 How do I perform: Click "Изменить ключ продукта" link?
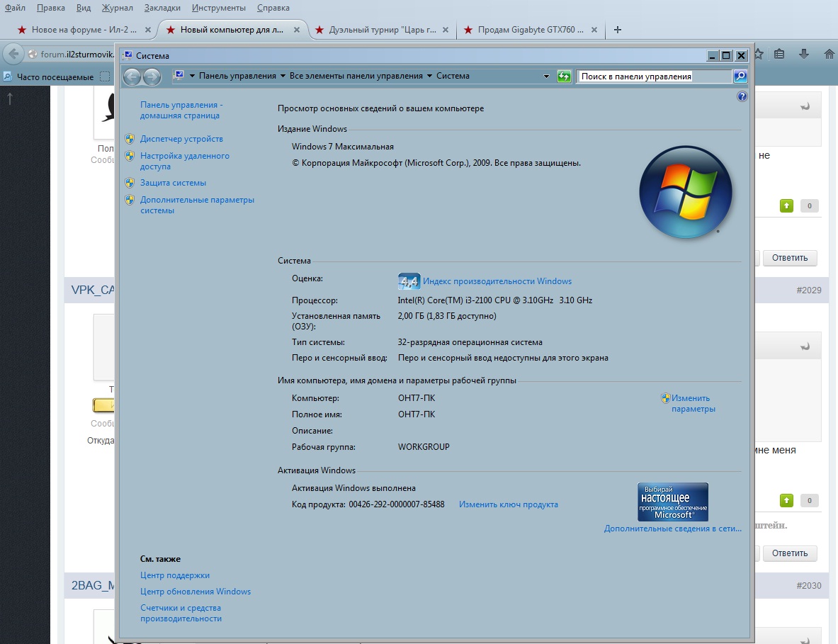508,504
